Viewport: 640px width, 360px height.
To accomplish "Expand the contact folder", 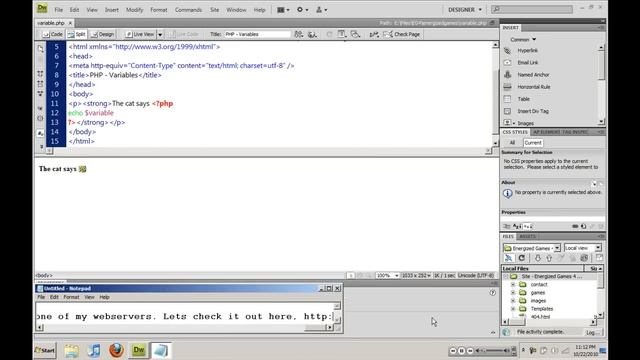I will pyautogui.click(x=513, y=284).
